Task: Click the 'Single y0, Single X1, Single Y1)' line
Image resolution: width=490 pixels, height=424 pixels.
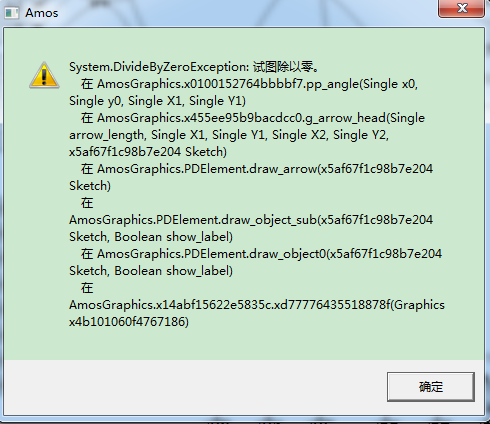Action: (x=157, y=101)
